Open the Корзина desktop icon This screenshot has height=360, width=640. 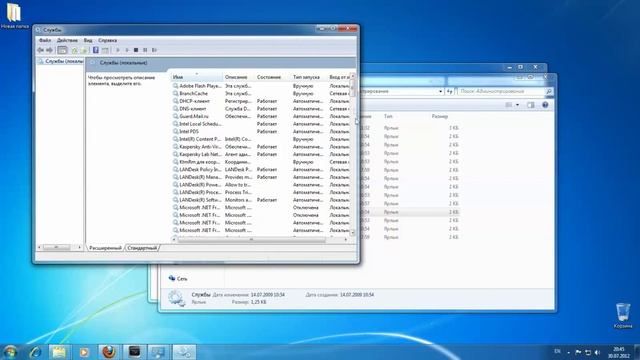(623, 316)
